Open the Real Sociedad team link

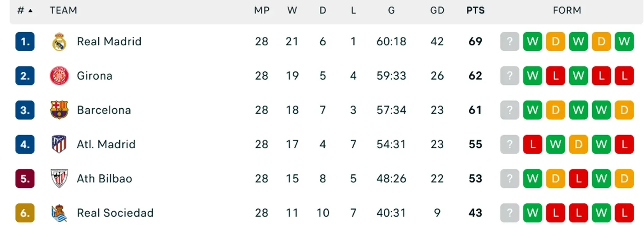[x=115, y=213]
